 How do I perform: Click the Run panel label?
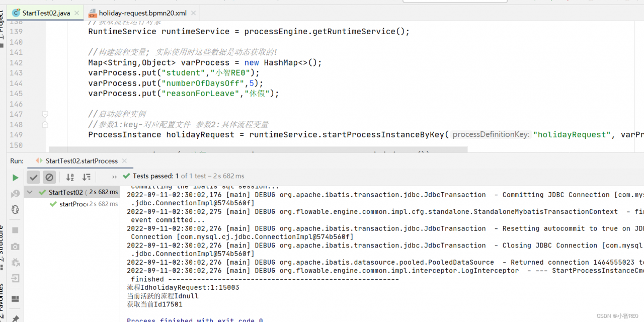coord(17,161)
